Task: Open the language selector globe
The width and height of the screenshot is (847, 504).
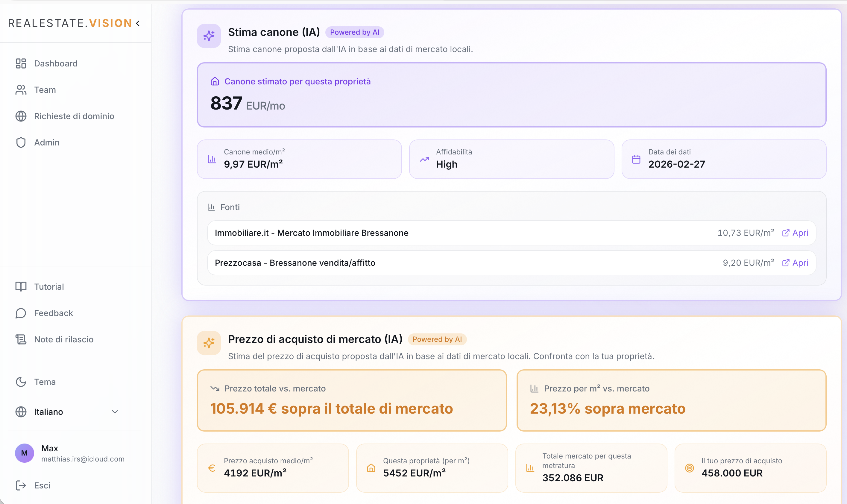Action: (21, 412)
